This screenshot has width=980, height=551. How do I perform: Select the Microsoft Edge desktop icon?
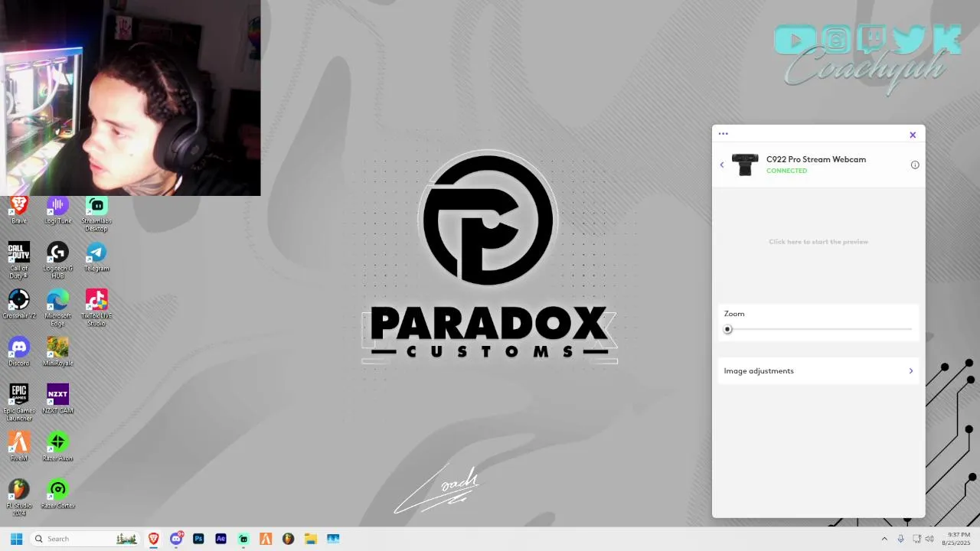pyautogui.click(x=57, y=308)
